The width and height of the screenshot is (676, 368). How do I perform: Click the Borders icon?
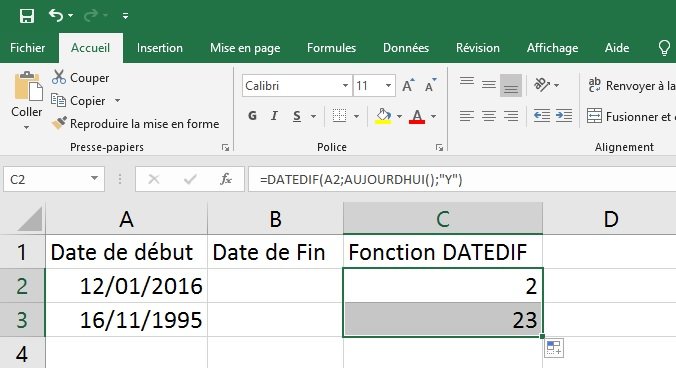tap(339, 116)
